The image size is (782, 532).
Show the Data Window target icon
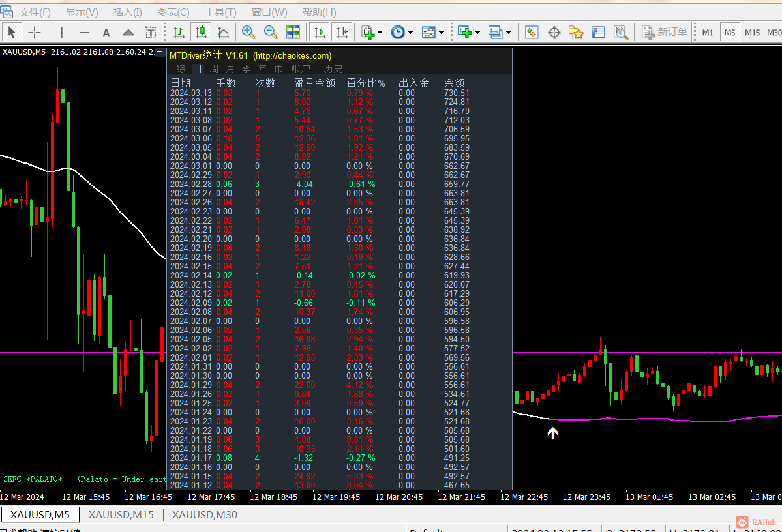coord(554,33)
